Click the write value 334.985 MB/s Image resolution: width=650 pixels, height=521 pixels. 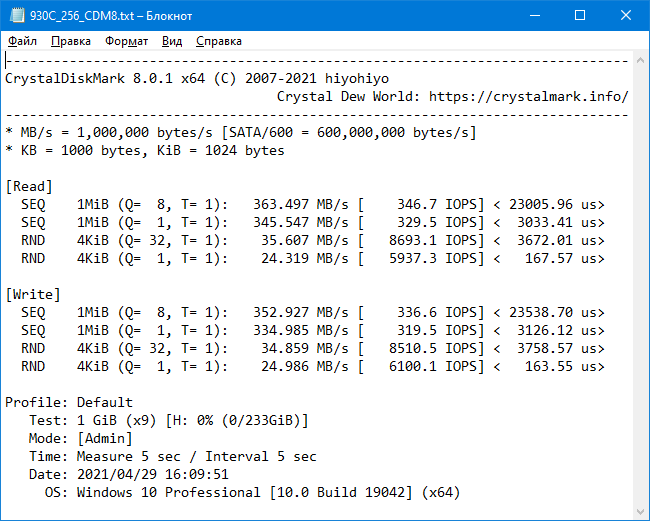tap(301, 331)
